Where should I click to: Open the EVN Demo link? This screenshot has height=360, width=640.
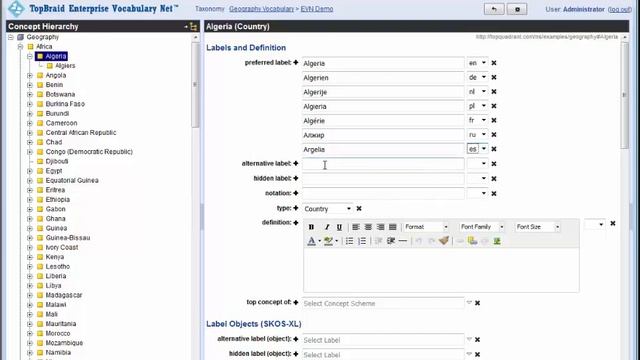pos(317,9)
